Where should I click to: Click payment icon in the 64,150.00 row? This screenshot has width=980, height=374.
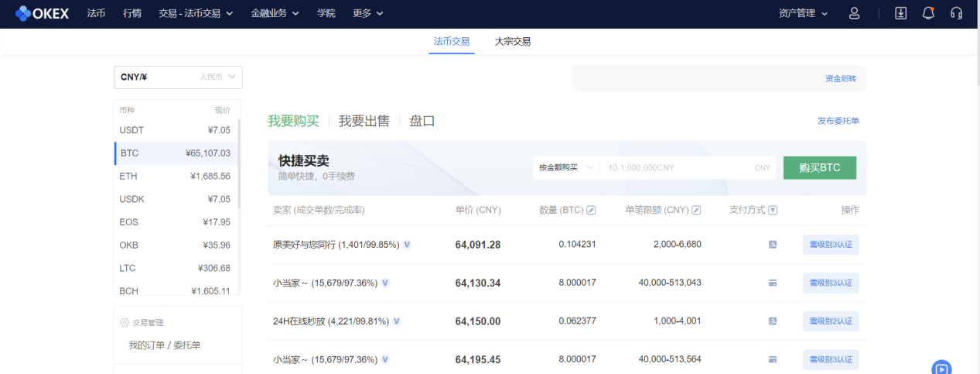coord(773,321)
